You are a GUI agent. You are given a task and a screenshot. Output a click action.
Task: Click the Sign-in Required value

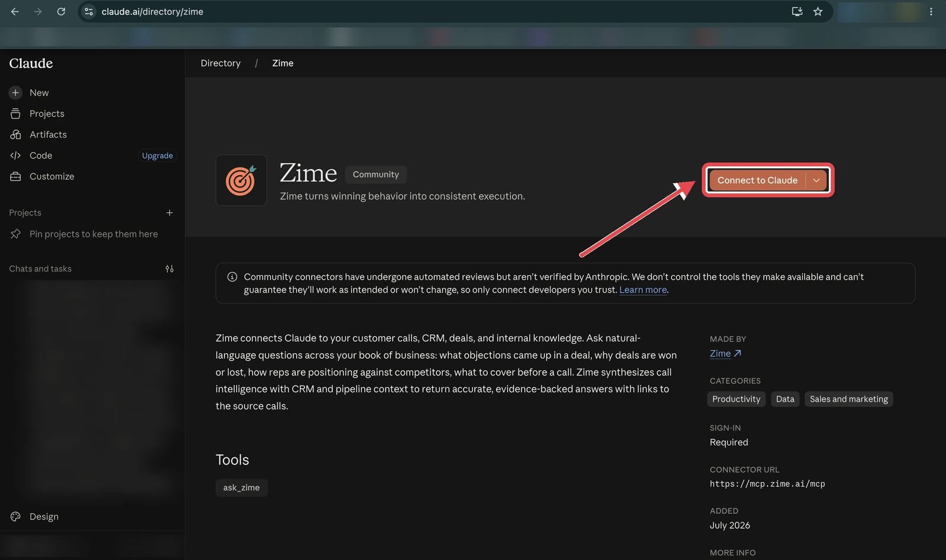tap(729, 442)
